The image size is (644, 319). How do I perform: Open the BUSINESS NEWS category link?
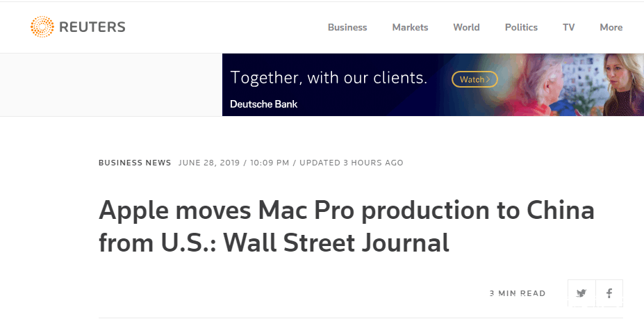tap(135, 163)
